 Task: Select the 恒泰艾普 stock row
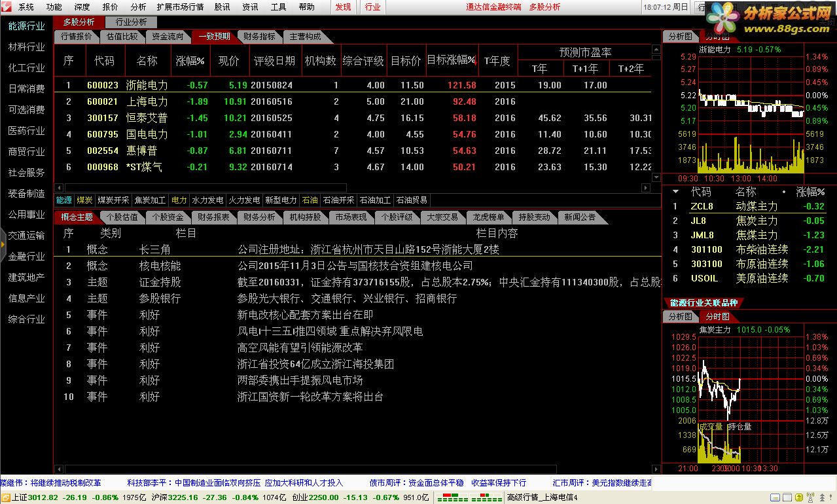[x=353, y=118]
